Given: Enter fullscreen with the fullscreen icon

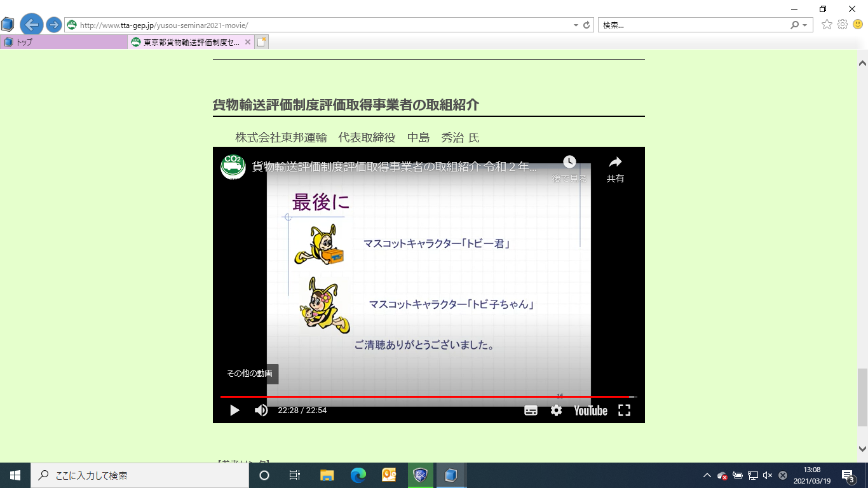Looking at the screenshot, I should (624, 410).
